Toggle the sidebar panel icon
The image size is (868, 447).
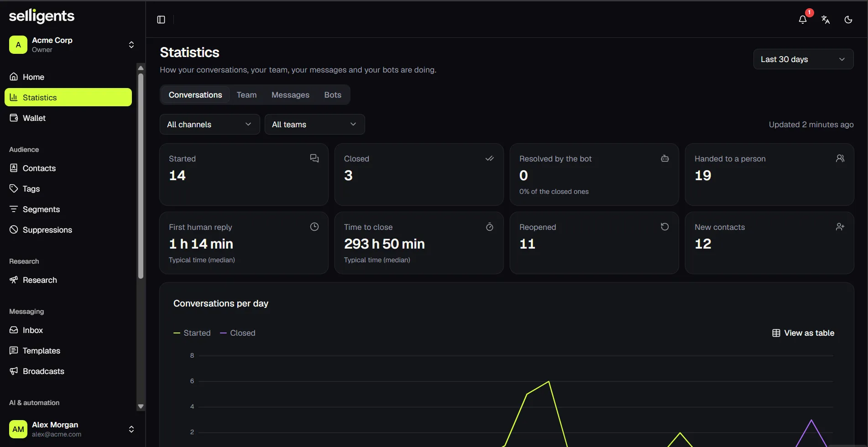[161, 20]
